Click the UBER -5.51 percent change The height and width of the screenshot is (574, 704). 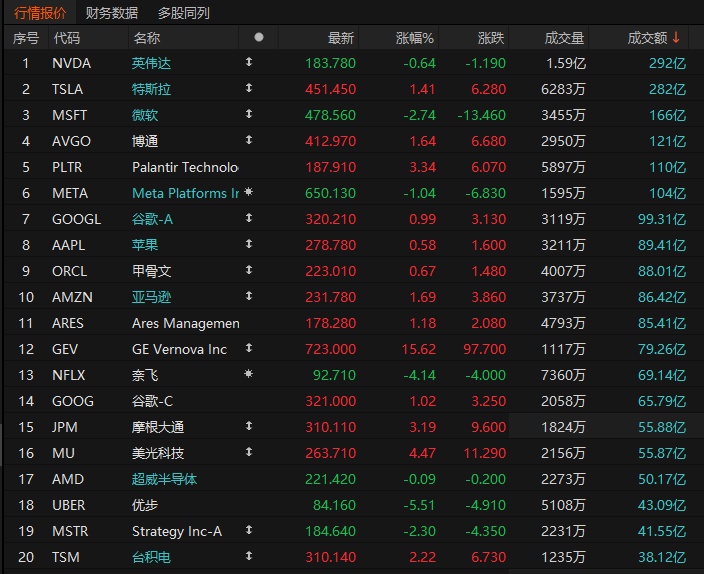pos(419,505)
